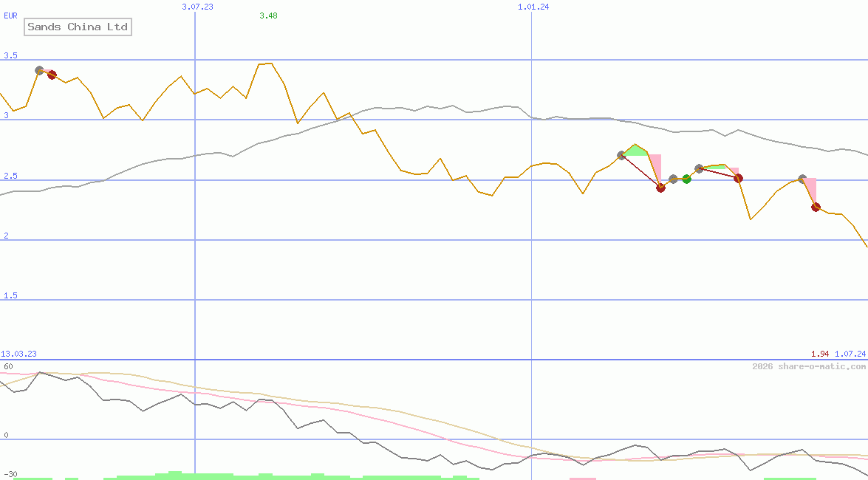The width and height of the screenshot is (868, 480).
Task: Click the leftmost red dot near the 3.5 peak
Action: [x=52, y=74]
